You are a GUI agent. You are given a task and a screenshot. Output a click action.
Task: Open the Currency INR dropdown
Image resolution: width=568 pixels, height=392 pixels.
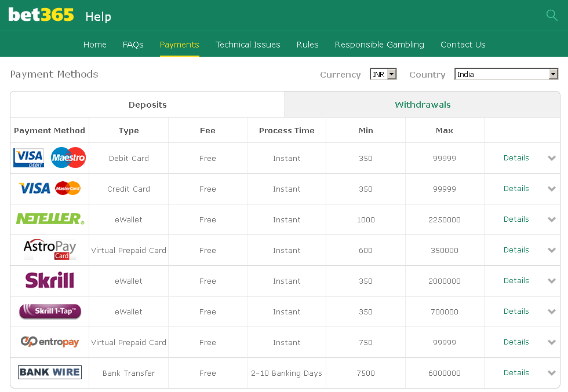pos(383,74)
